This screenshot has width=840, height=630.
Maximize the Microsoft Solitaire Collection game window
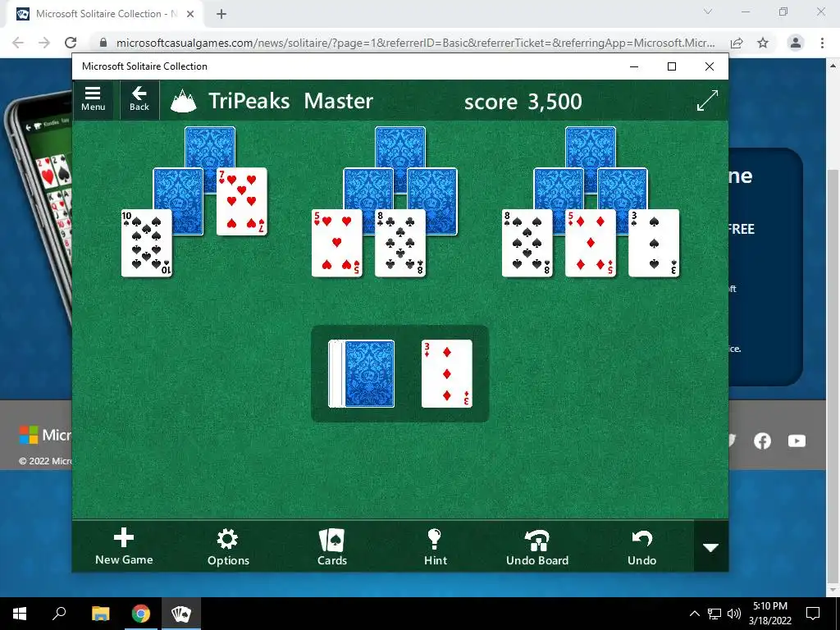(x=672, y=66)
